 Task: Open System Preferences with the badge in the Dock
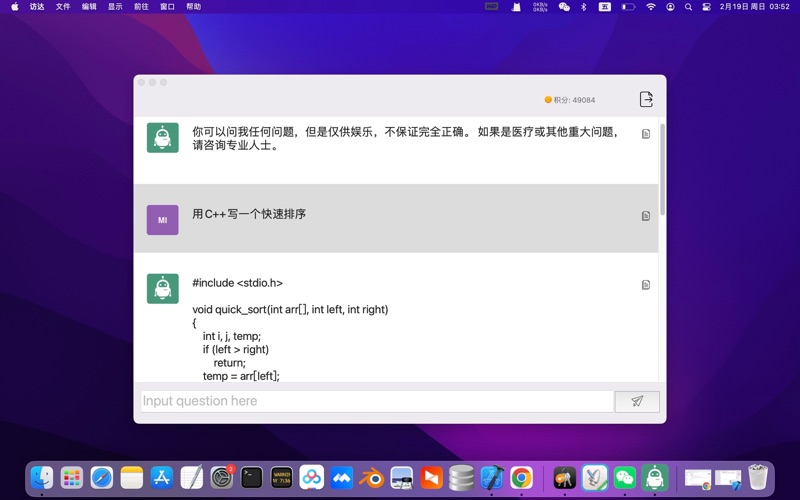(x=222, y=478)
